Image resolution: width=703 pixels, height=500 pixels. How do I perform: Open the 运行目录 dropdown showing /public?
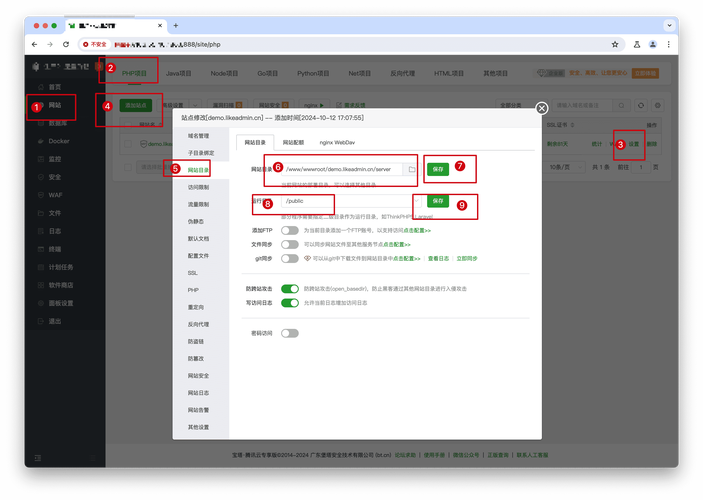tap(340, 201)
